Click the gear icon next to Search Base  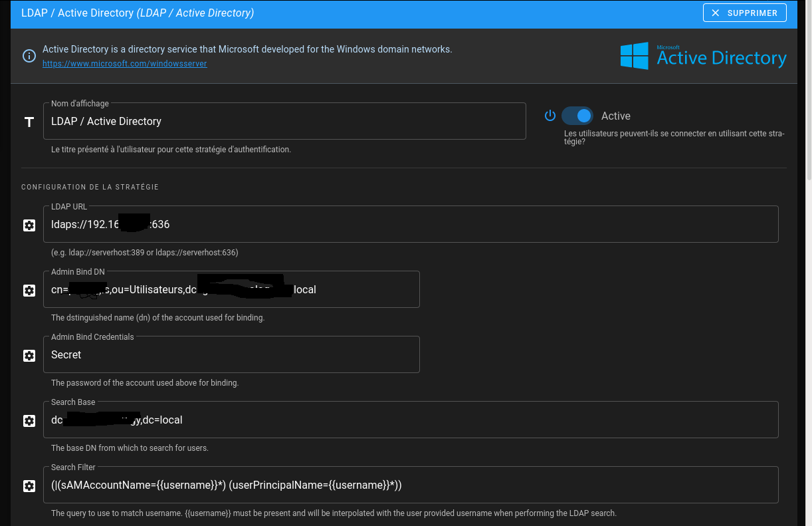pyautogui.click(x=29, y=421)
